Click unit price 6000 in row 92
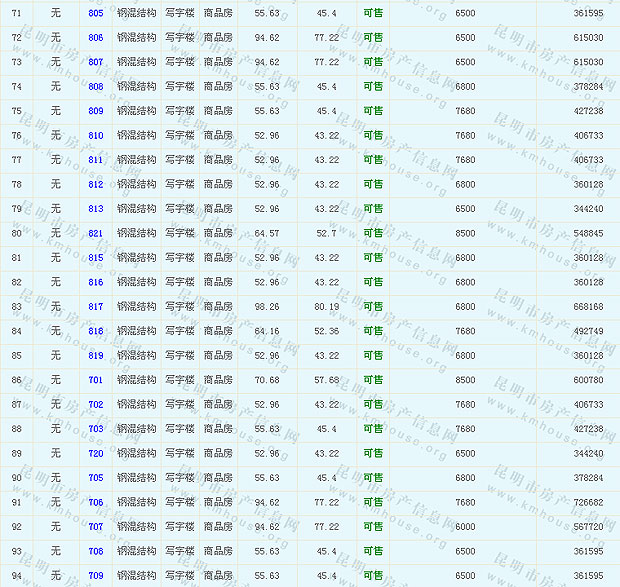The width and height of the screenshot is (620, 587). tap(465, 526)
